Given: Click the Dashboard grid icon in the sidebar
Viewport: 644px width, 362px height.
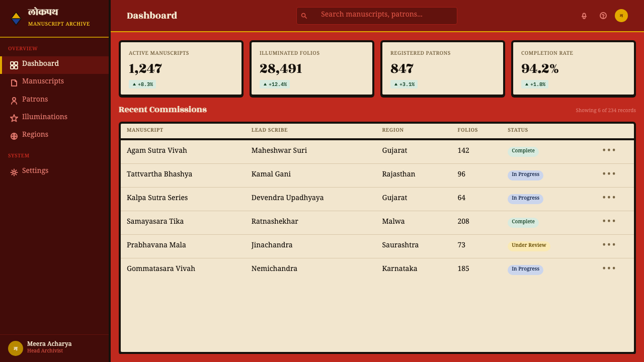Looking at the screenshot, I should (x=14, y=65).
